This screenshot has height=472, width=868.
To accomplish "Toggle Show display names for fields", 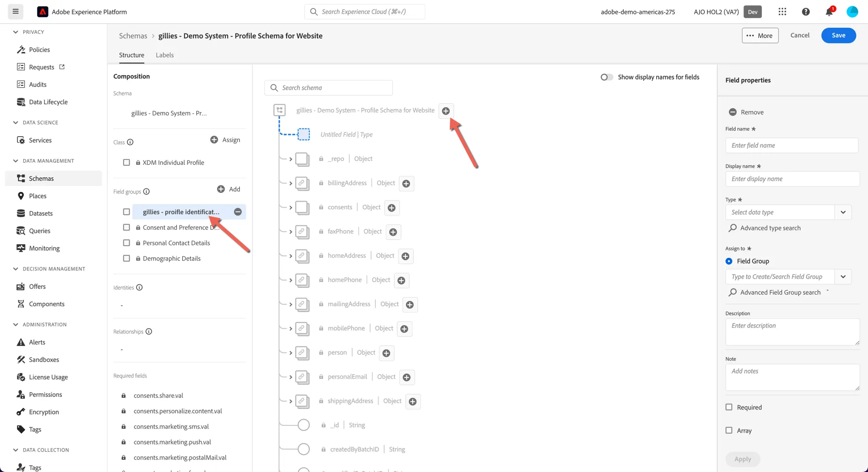I will [x=606, y=77].
